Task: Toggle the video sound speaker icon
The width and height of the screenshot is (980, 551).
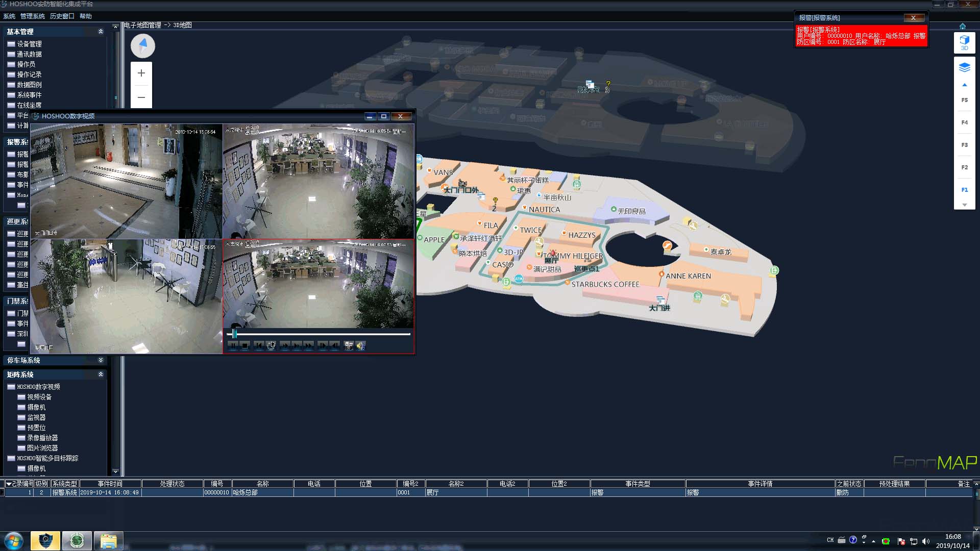Action: (361, 346)
